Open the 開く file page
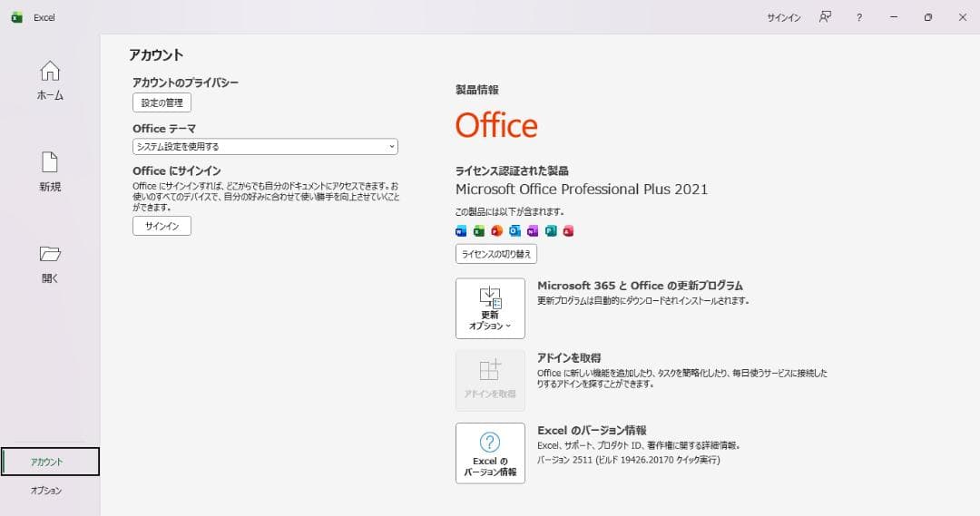This screenshot has height=516, width=980. tap(50, 264)
